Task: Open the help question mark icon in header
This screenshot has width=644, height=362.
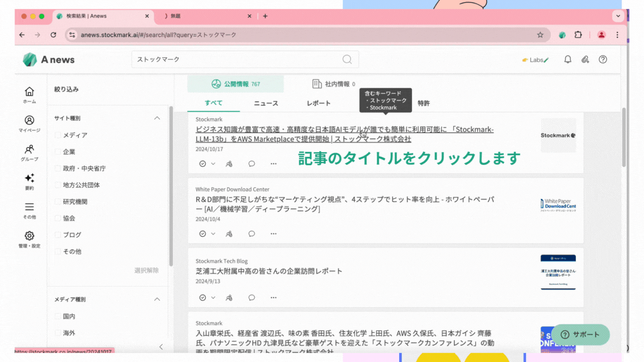Action: tap(603, 59)
